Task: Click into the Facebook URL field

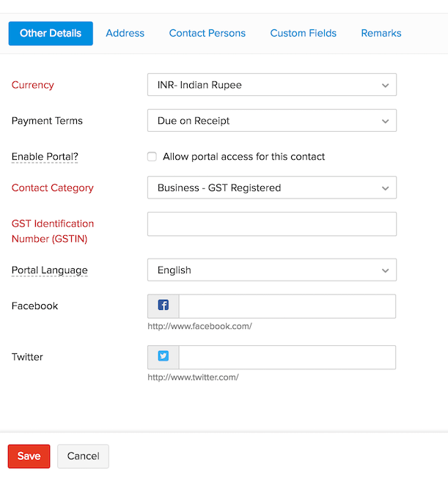Action: [x=287, y=306]
